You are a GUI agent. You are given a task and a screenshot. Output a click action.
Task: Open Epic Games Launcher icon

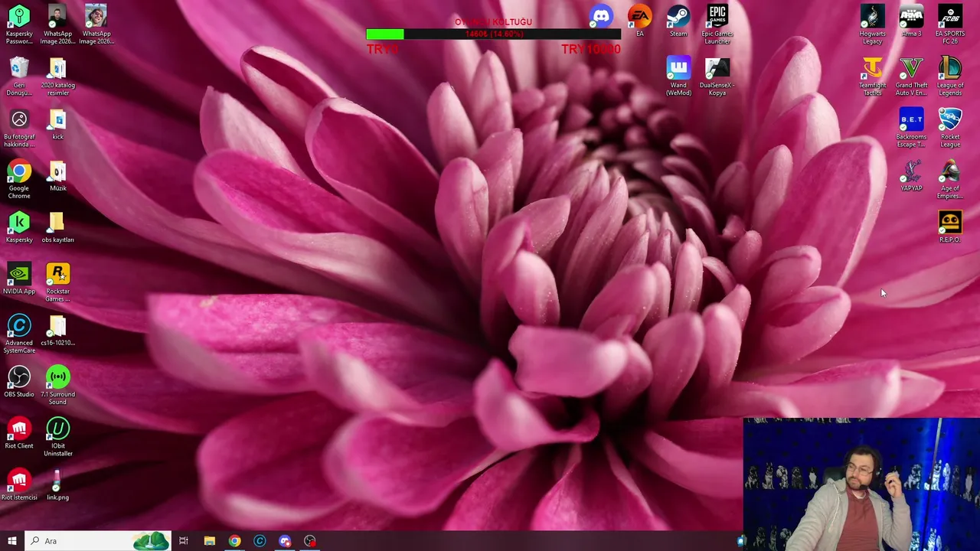[717, 24]
